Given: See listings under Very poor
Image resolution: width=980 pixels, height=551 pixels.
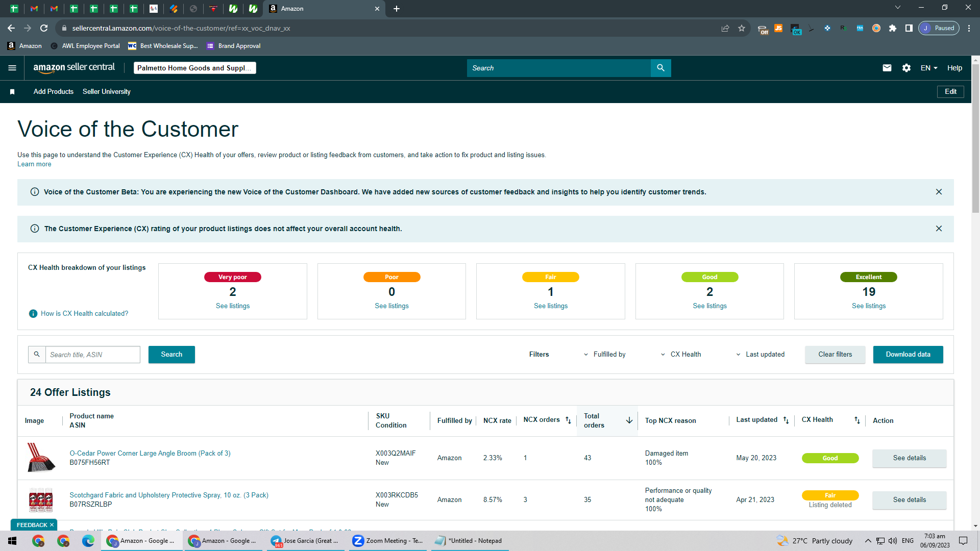Looking at the screenshot, I should point(233,306).
